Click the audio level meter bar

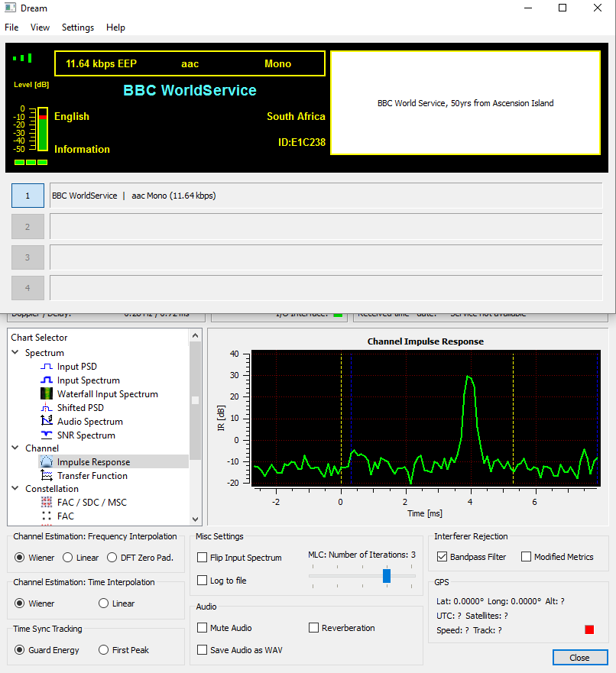pyautogui.click(x=43, y=129)
